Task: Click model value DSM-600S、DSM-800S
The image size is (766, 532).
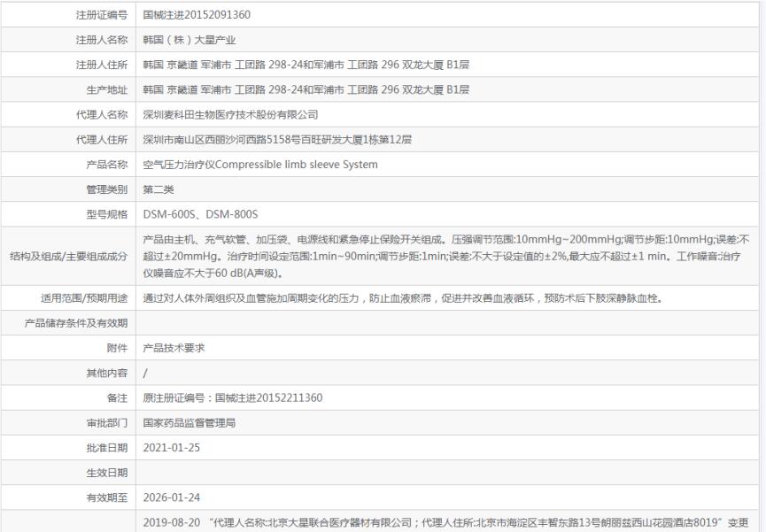Action: coord(200,214)
